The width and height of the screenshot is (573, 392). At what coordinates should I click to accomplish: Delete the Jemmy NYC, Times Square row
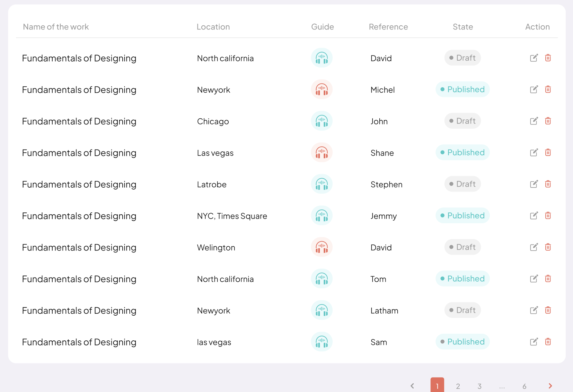coord(548,216)
